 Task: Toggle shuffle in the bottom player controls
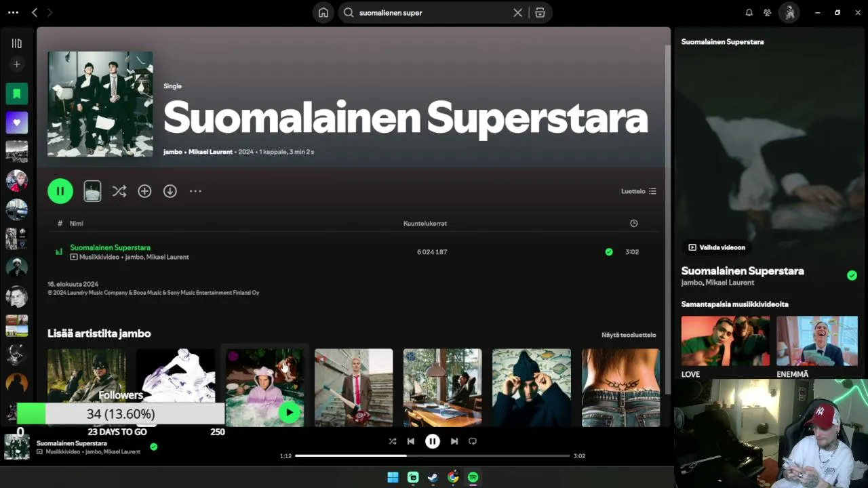tap(392, 441)
